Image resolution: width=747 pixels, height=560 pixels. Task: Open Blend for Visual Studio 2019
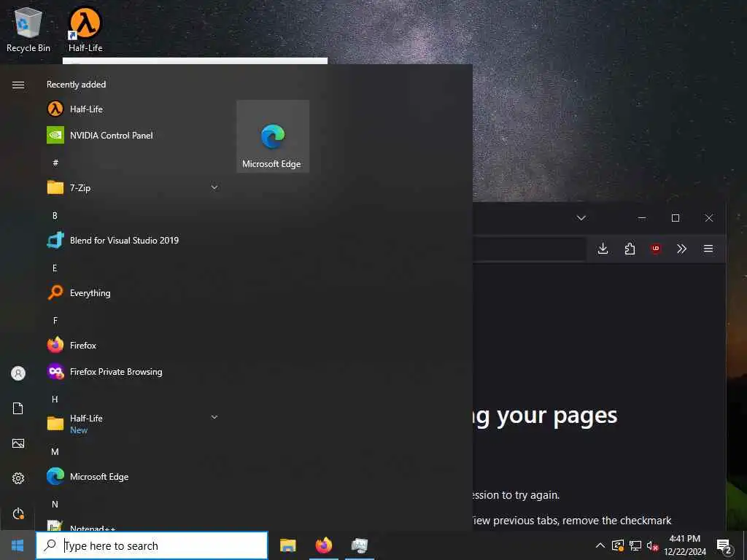point(133,240)
